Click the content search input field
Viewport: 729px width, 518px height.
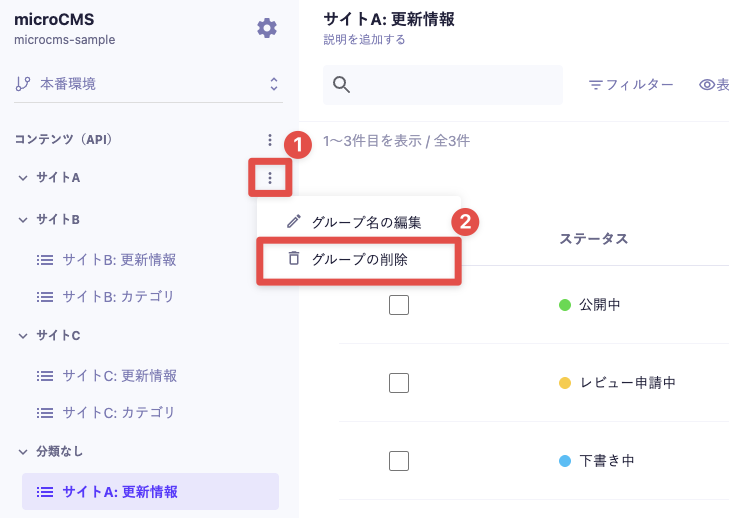443,85
